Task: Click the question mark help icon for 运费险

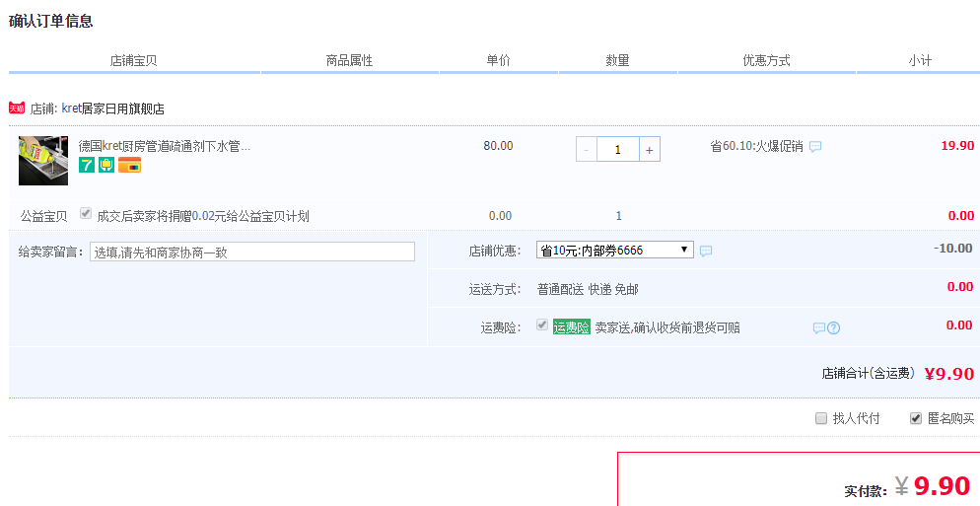Action: [x=833, y=327]
